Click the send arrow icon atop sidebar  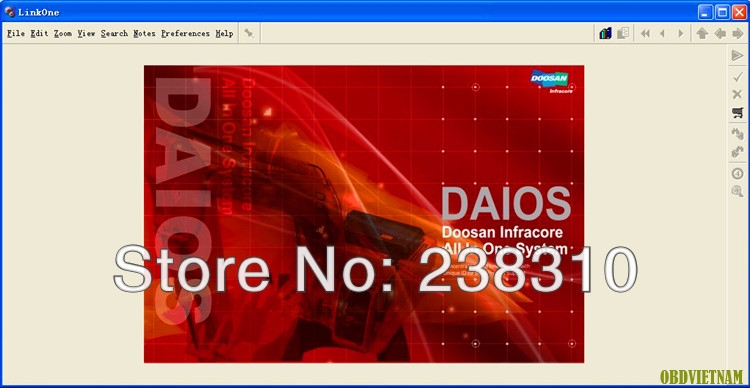[737, 55]
